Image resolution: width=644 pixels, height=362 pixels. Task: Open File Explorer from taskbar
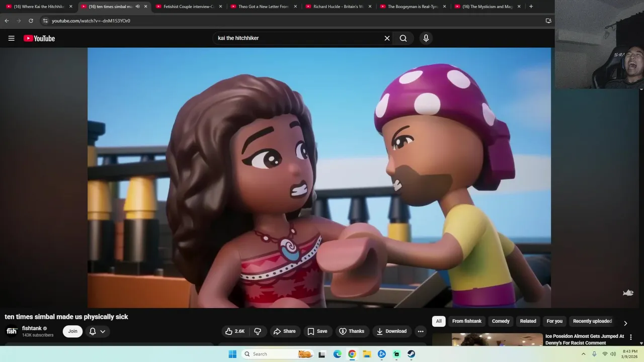pos(367,354)
